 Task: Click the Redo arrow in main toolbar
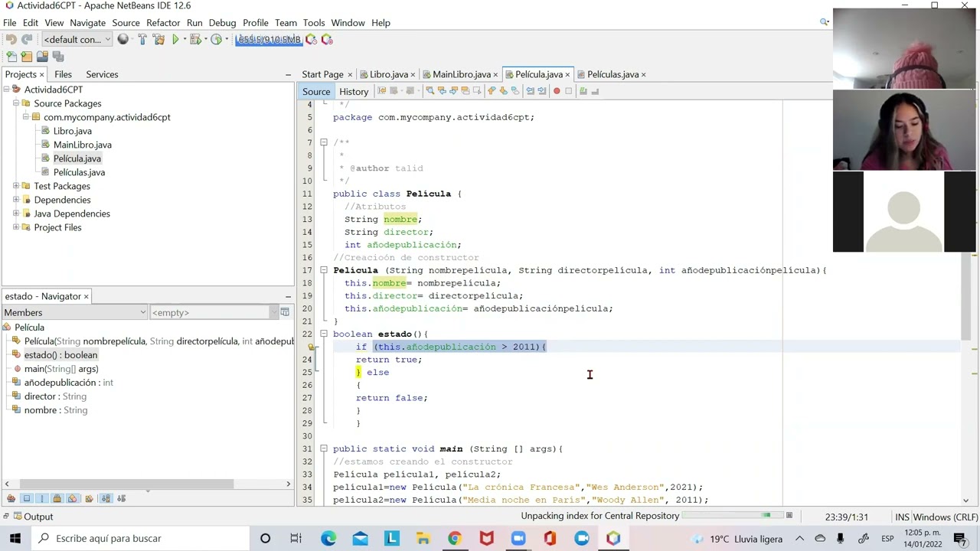click(27, 39)
